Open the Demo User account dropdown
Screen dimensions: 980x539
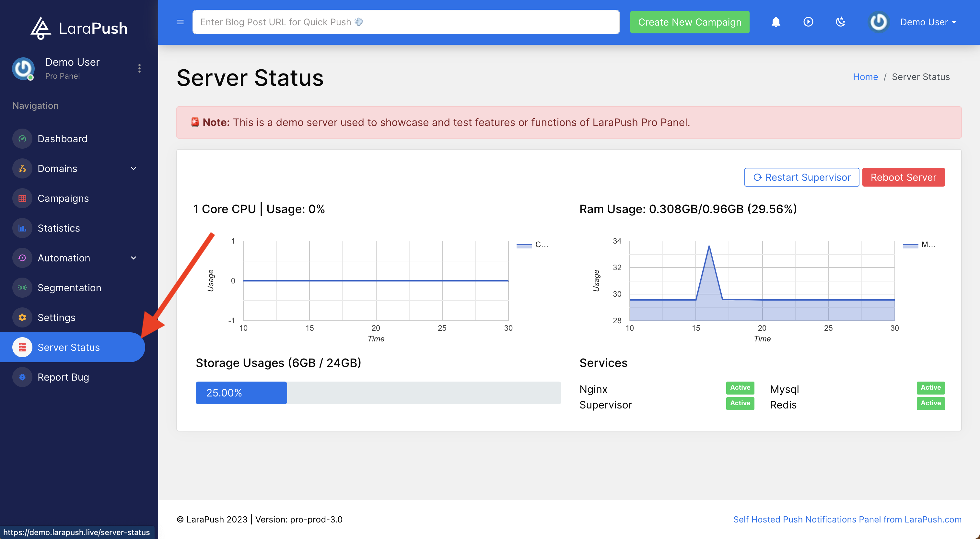pos(928,22)
